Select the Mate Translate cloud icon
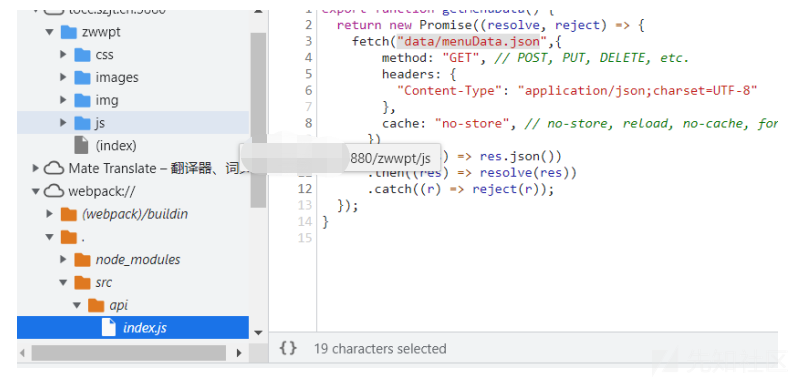The image size is (804, 380). [x=54, y=168]
